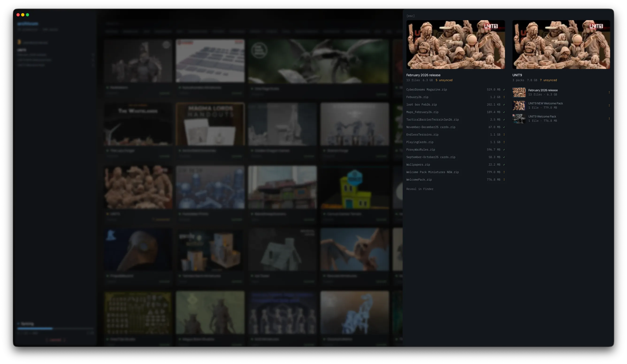Toggle the sync warning on UNIT9 Welcome Pack
The width and height of the screenshot is (627, 364).
pyautogui.click(x=609, y=119)
